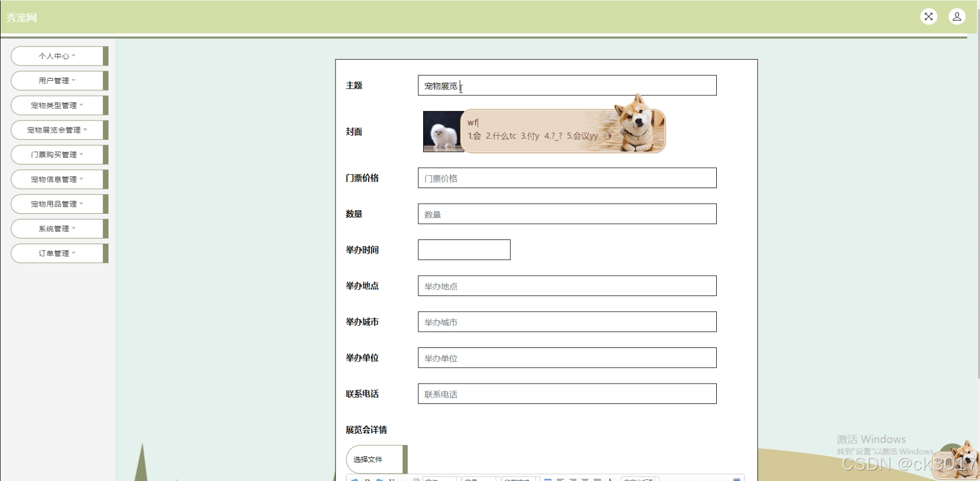980x481 pixels.
Task: Click the 选择文件 upload button
Action: (x=376, y=460)
